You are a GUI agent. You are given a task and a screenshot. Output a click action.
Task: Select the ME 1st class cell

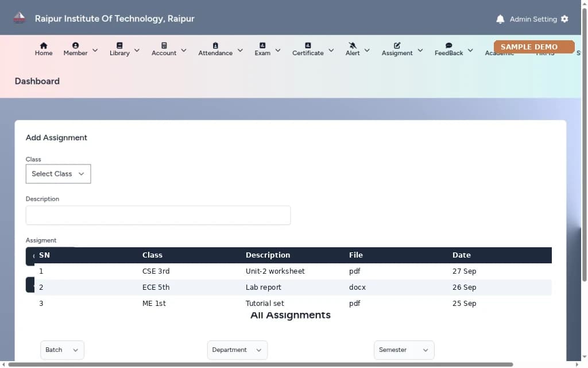click(154, 304)
